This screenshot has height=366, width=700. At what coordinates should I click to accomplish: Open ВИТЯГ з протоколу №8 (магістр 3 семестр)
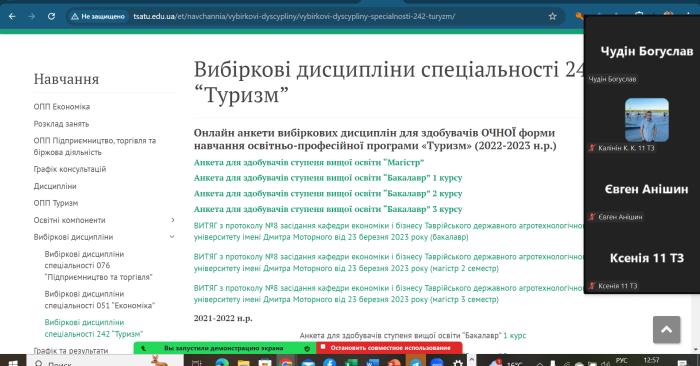click(x=388, y=294)
